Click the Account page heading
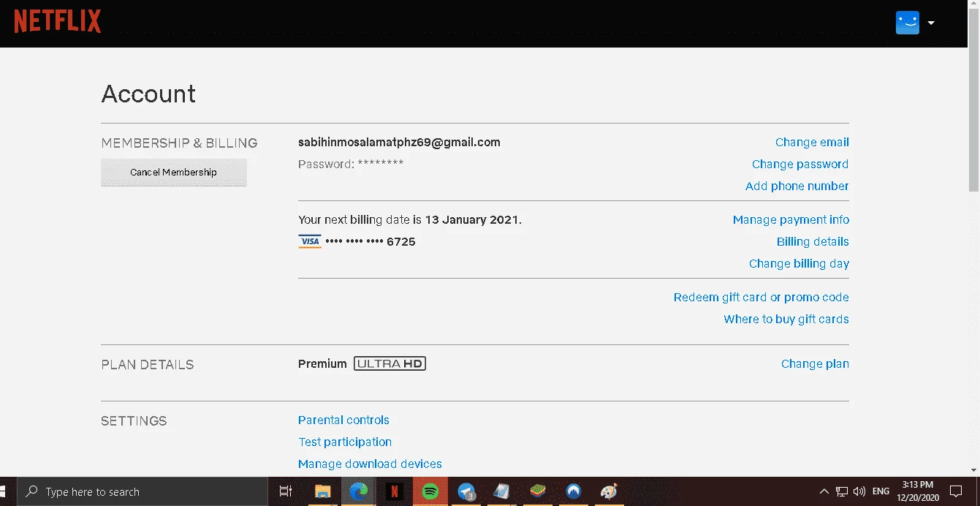The height and width of the screenshot is (506, 980). point(148,94)
